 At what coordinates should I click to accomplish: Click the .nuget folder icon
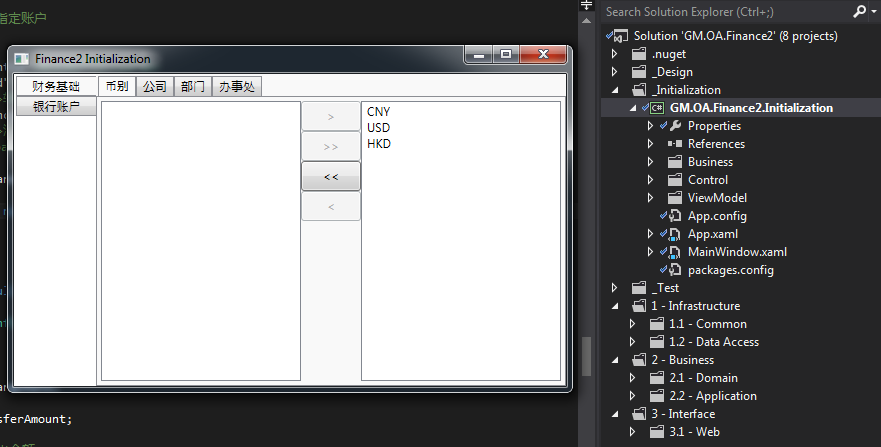click(x=639, y=54)
